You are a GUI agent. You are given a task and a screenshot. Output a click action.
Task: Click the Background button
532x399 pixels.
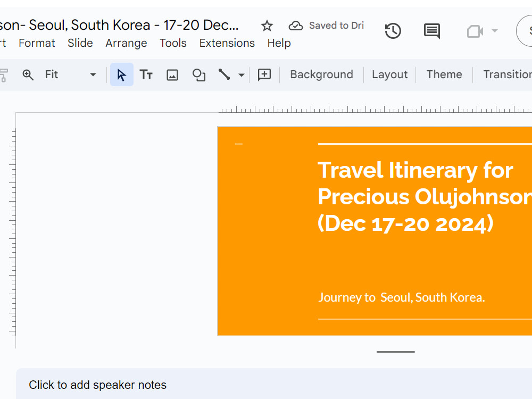pos(322,74)
